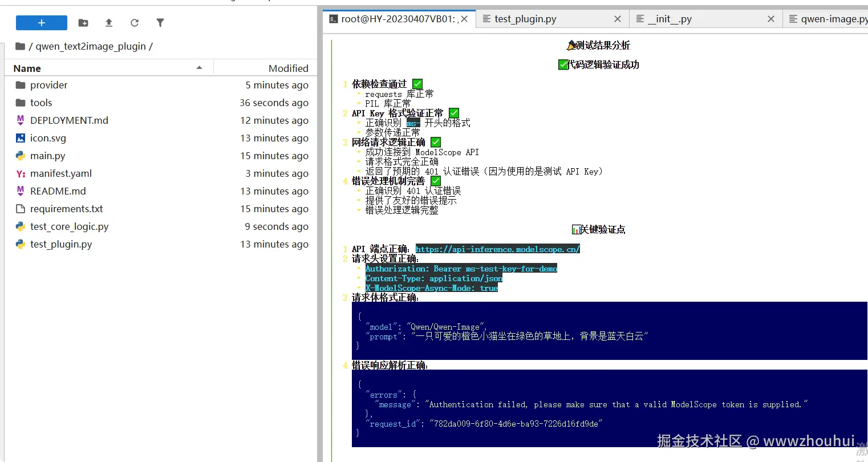Image resolution: width=868 pixels, height=462 pixels.
Task: Click the Python icon beside test_core_logic.py
Action: click(21, 226)
